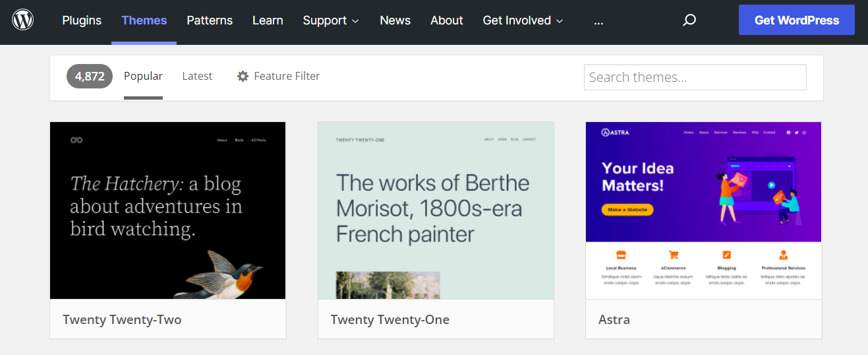Viewport: 868px width, 355px height.
Task: Open the Plugins menu item
Action: click(82, 20)
